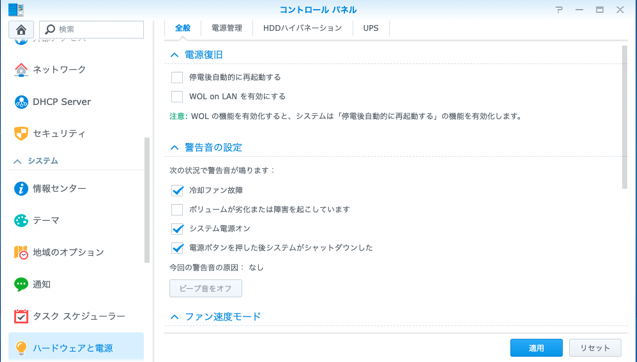Click the コントロール パネル window title

(x=318, y=9)
